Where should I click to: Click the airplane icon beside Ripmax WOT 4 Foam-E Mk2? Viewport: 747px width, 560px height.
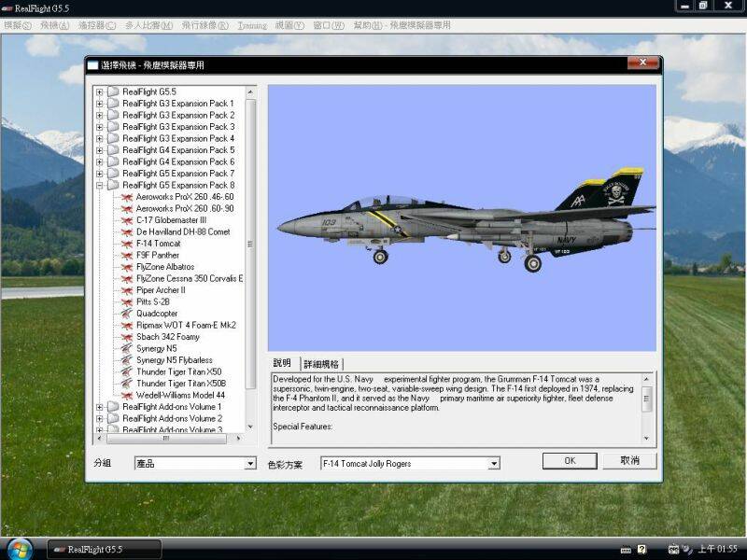pos(127,326)
